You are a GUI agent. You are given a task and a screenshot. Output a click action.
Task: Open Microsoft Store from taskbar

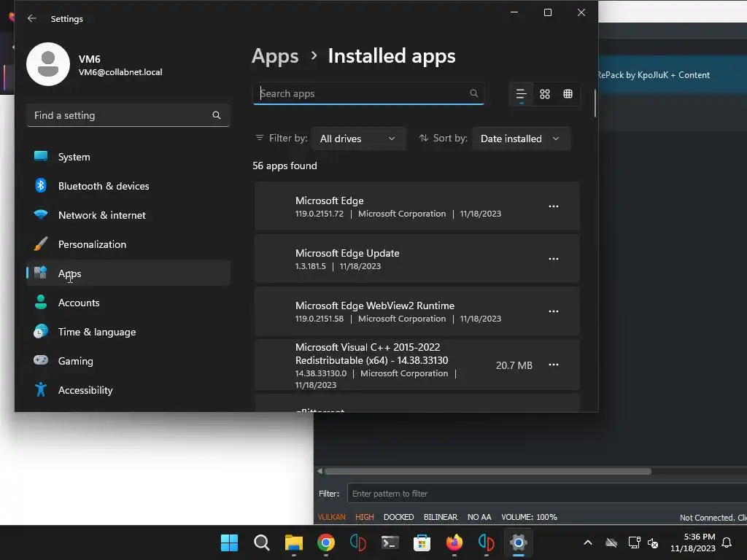click(422, 542)
